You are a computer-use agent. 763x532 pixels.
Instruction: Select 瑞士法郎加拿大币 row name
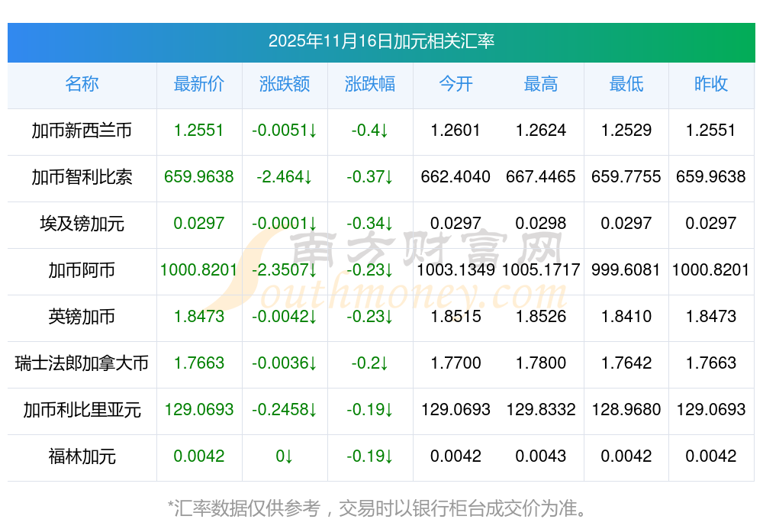click(x=82, y=363)
